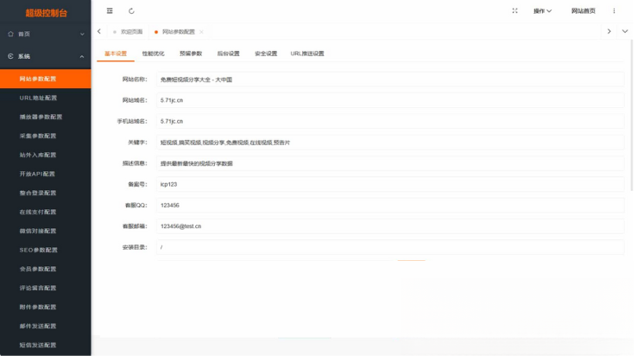Focus the 关键字 input field
644x356 pixels.
pyautogui.click(x=390, y=143)
